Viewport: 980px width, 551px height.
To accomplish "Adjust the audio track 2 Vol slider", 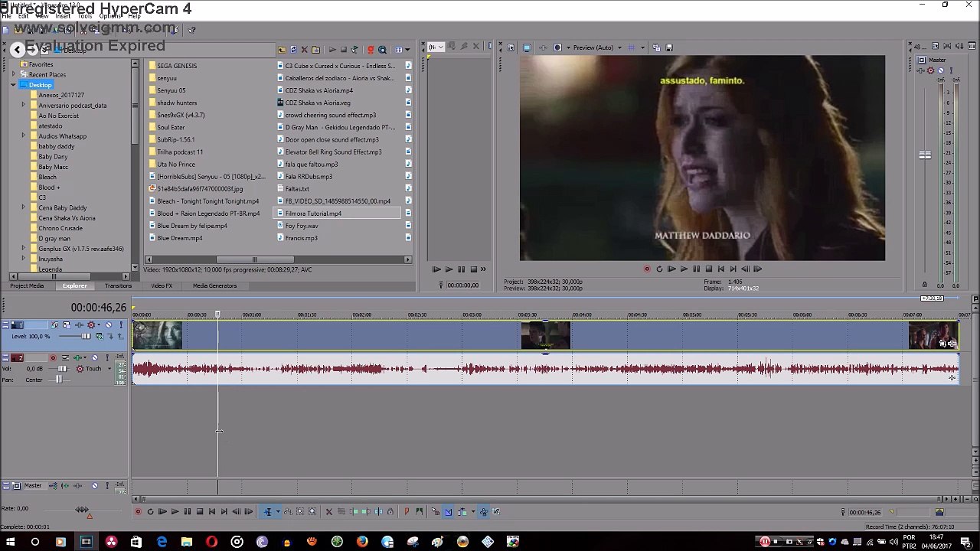I will 63,368.
